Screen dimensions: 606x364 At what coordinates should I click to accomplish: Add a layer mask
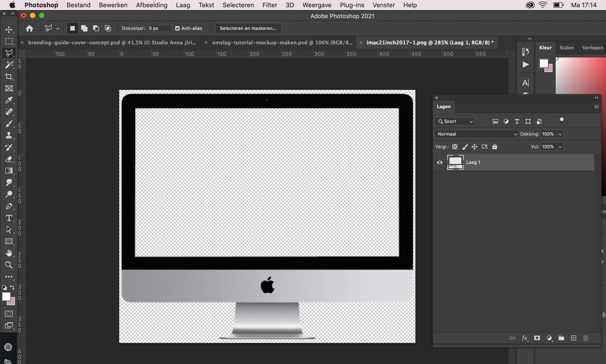[537, 338]
